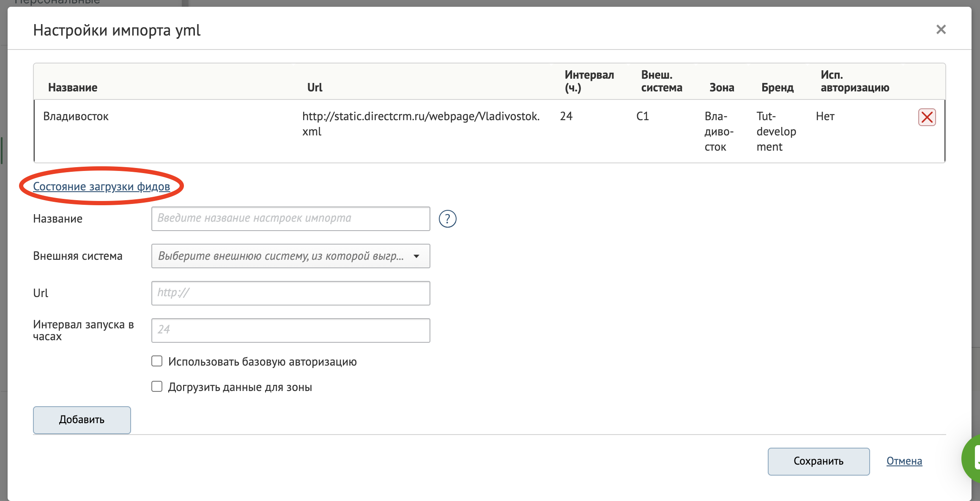Click the Url column header

point(315,88)
